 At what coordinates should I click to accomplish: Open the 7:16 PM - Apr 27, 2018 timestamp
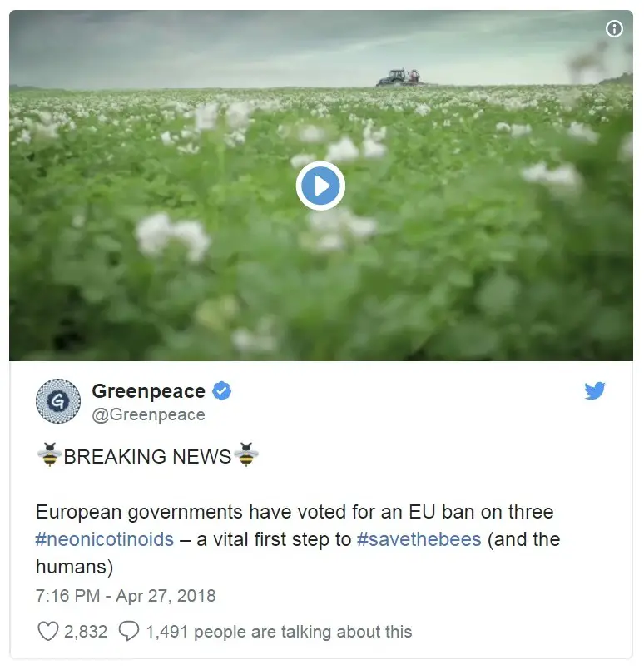point(126,596)
